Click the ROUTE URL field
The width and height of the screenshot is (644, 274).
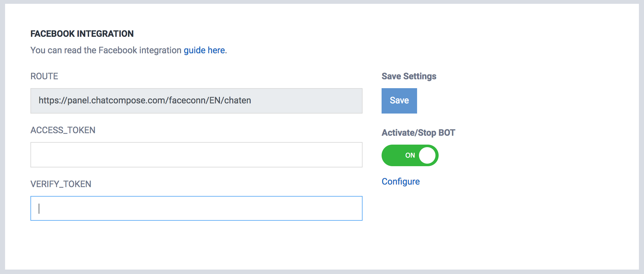coord(196,101)
